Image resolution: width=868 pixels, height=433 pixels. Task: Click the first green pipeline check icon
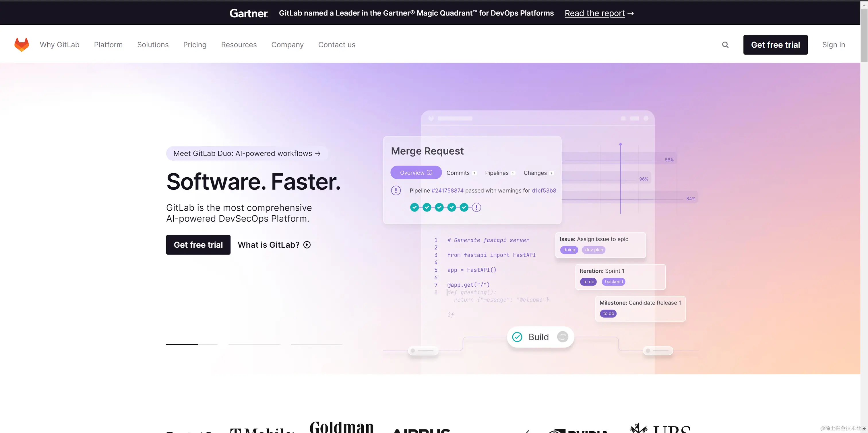[x=414, y=207]
